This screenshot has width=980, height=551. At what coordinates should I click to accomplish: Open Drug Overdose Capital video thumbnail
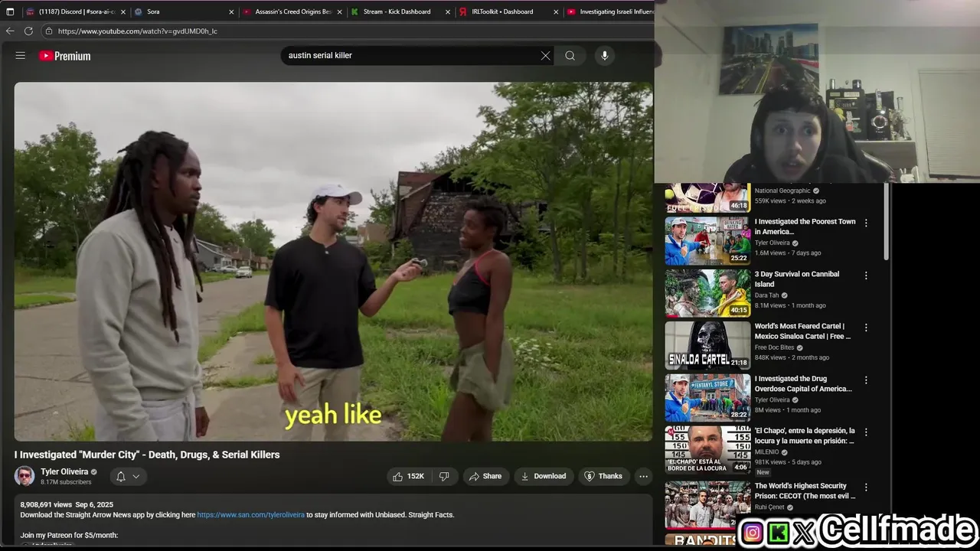click(707, 398)
